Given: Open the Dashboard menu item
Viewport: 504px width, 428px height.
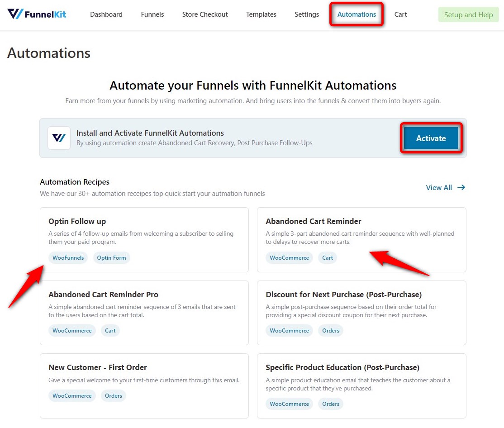Looking at the screenshot, I should (106, 14).
